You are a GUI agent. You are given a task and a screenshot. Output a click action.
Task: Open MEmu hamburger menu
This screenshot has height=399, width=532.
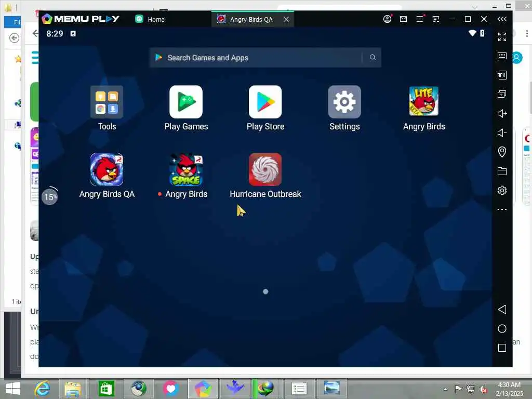(420, 19)
